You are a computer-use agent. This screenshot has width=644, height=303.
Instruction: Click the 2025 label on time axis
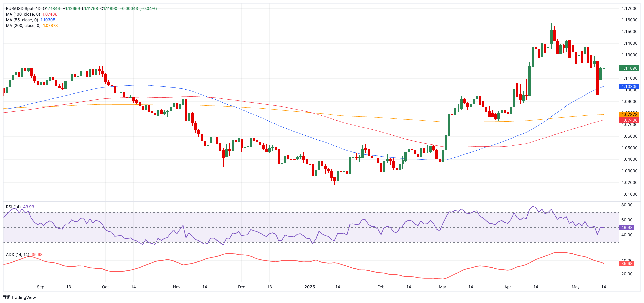point(310,287)
